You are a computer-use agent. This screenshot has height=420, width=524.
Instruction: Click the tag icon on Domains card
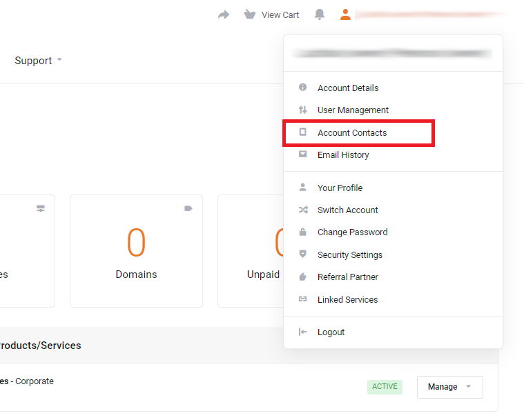pyautogui.click(x=188, y=209)
